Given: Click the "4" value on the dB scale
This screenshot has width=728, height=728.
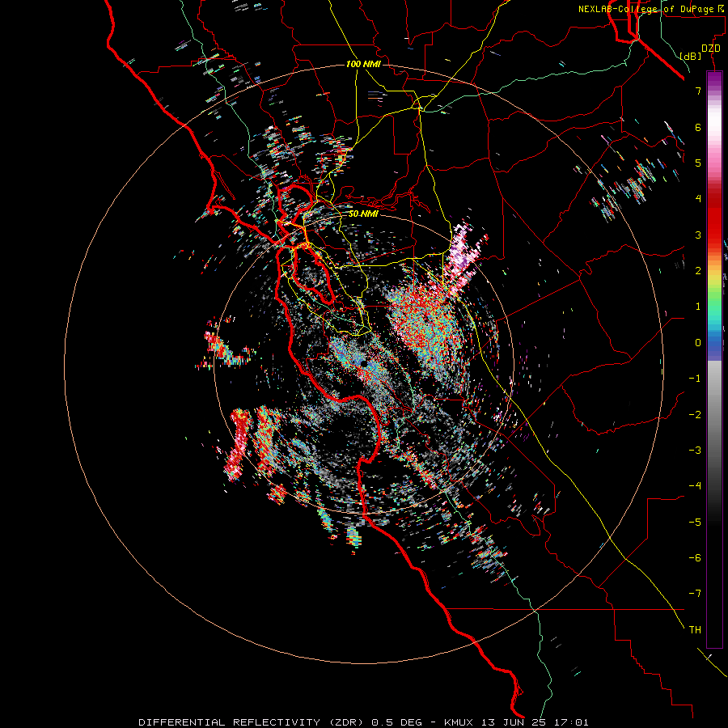Looking at the screenshot, I should pyautogui.click(x=698, y=199).
